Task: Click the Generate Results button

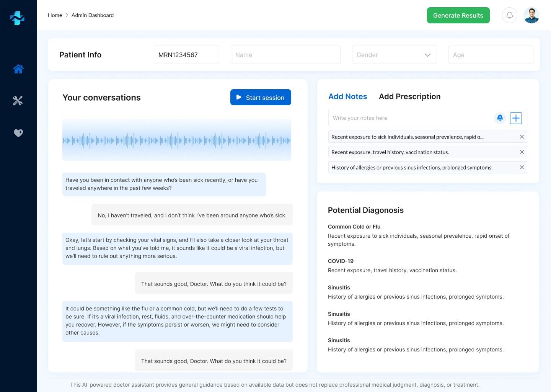Action: (458, 15)
